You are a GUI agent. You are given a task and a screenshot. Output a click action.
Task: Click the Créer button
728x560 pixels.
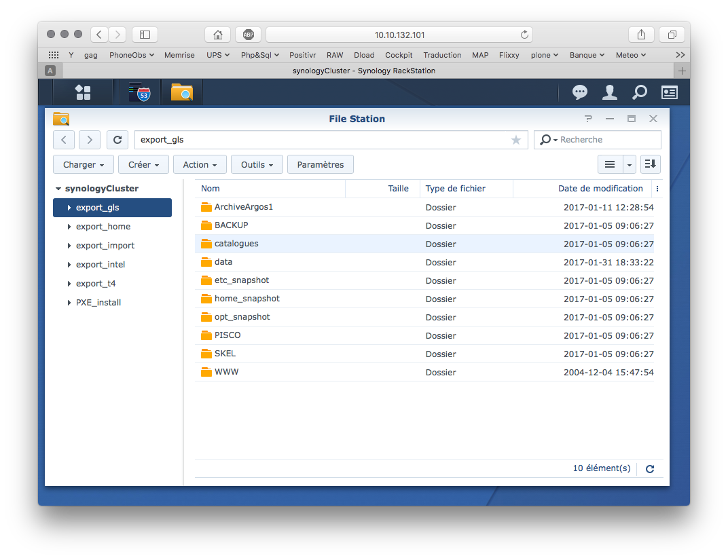143,164
